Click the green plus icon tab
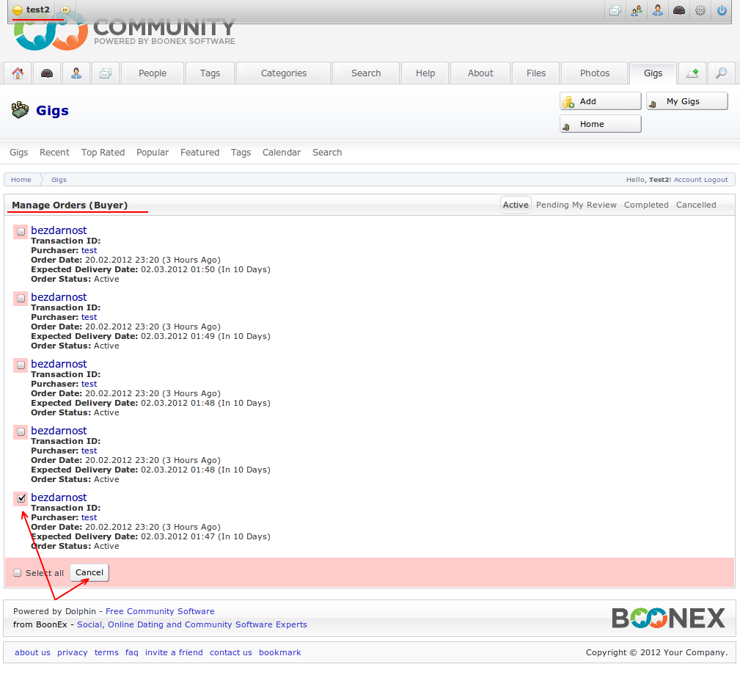740x700 pixels. coord(692,73)
